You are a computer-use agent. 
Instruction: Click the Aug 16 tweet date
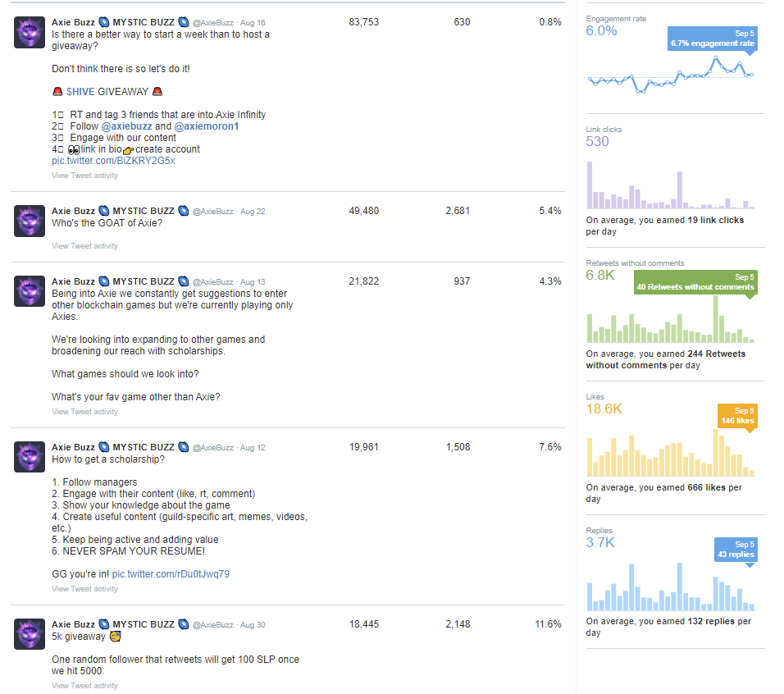[x=253, y=23]
